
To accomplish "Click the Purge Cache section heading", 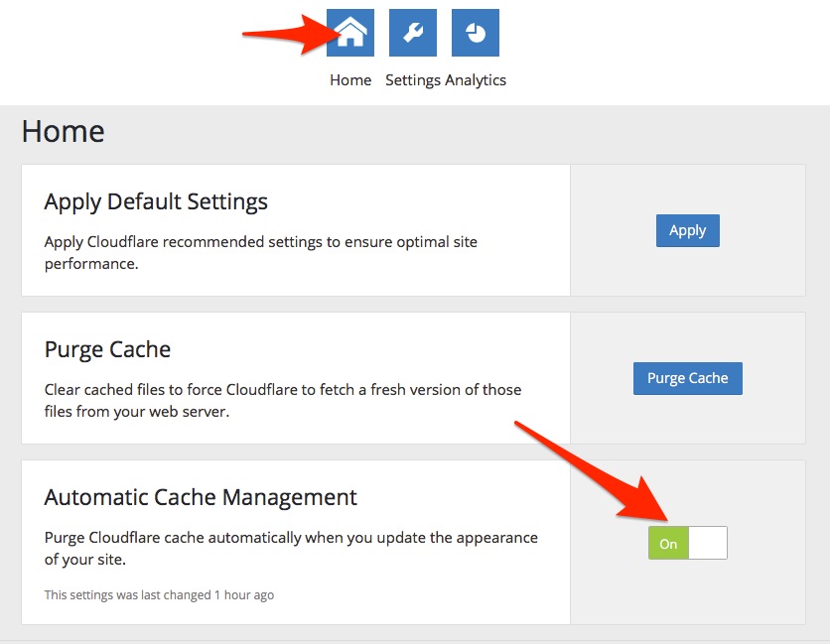I will pos(107,349).
